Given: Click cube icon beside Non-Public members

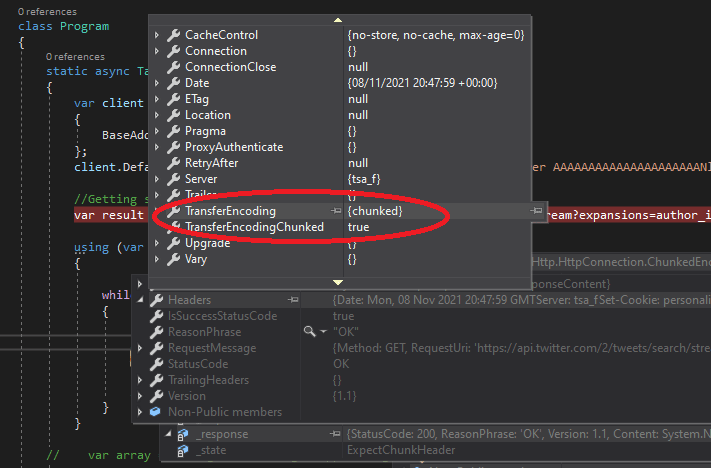Looking at the screenshot, I should [x=155, y=412].
